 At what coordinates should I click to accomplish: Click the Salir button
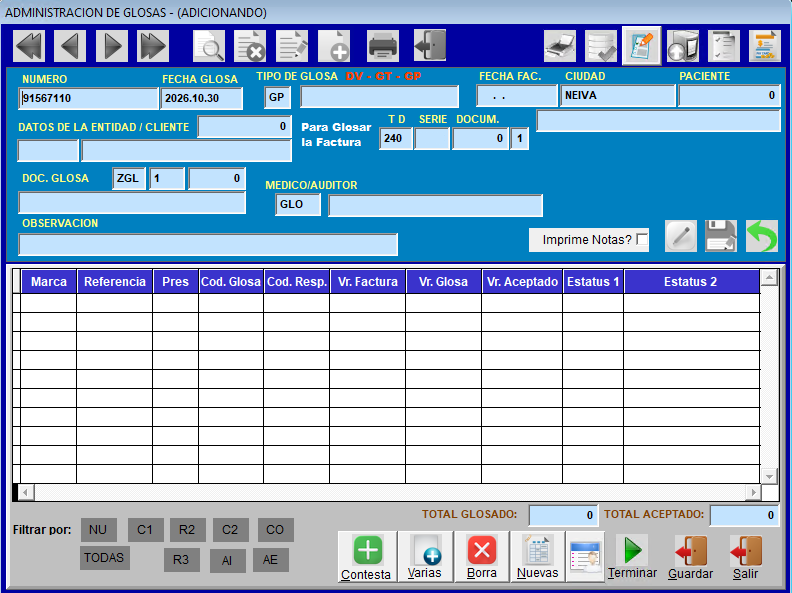click(746, 557)
